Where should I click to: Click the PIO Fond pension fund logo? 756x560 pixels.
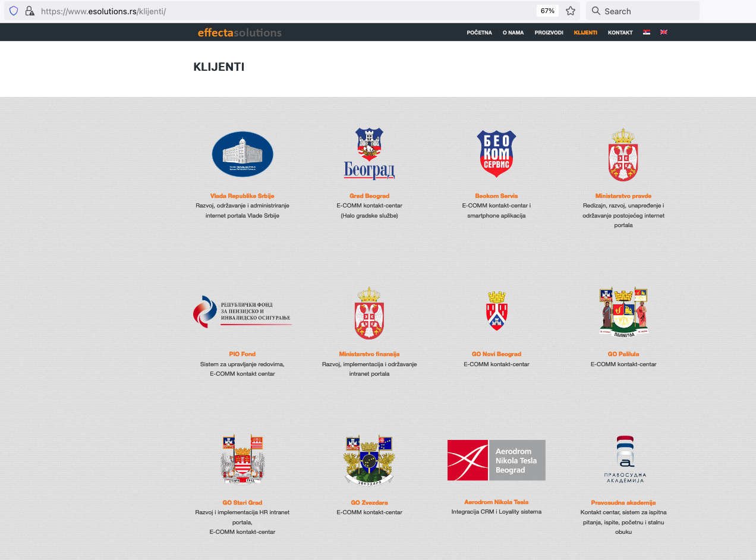242,312
